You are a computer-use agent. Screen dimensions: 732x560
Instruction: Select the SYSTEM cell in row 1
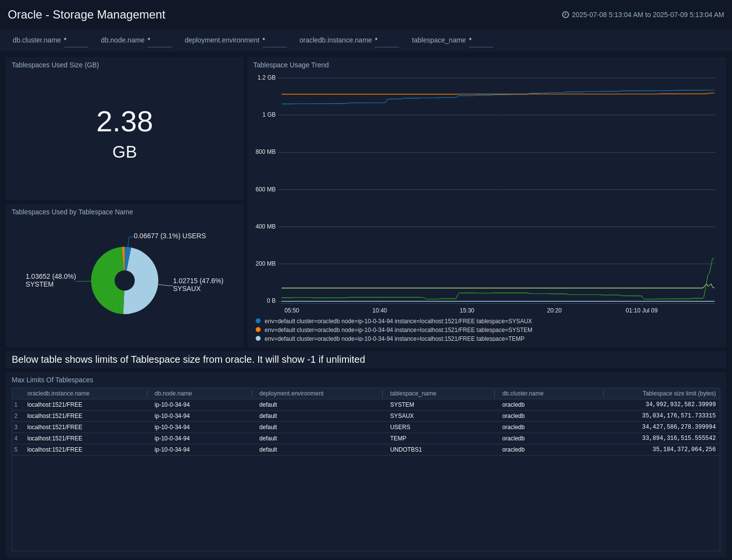(402, 405)
